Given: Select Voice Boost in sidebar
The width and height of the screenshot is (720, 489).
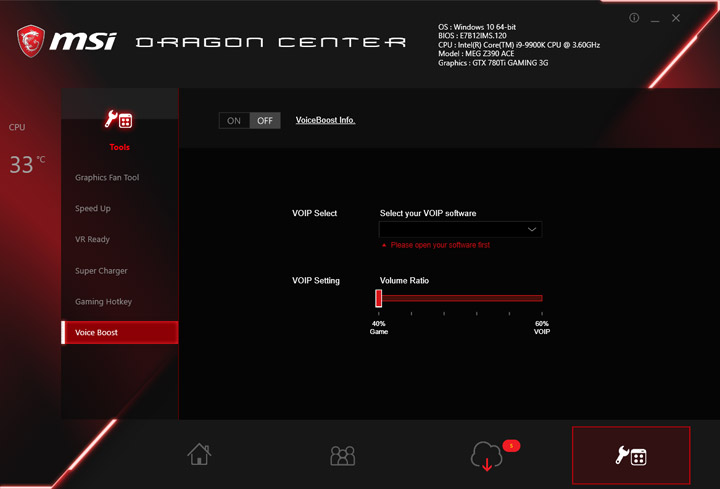Looking at the screenshot, I should 120,332.
